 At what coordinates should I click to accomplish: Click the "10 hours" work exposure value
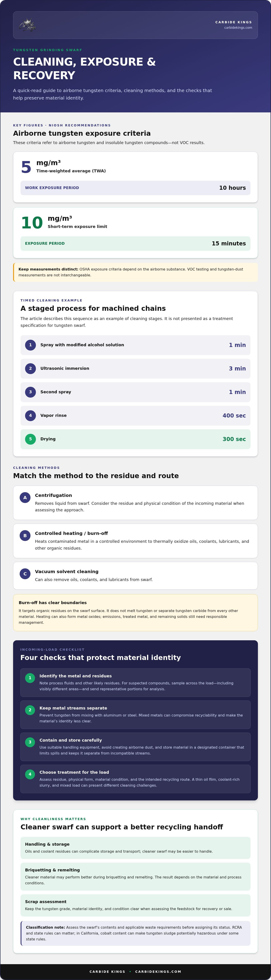click(232, 188)
